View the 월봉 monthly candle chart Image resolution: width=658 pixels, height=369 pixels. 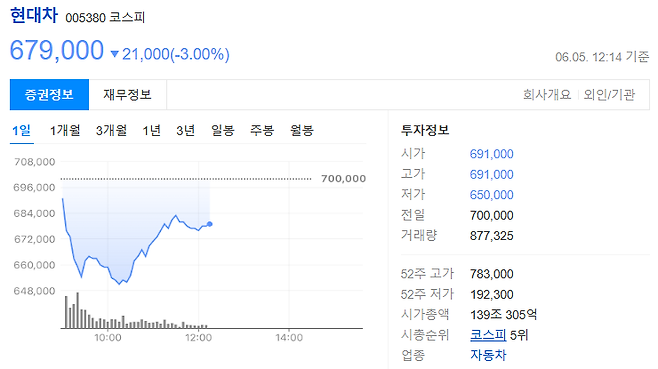[302, 131]
